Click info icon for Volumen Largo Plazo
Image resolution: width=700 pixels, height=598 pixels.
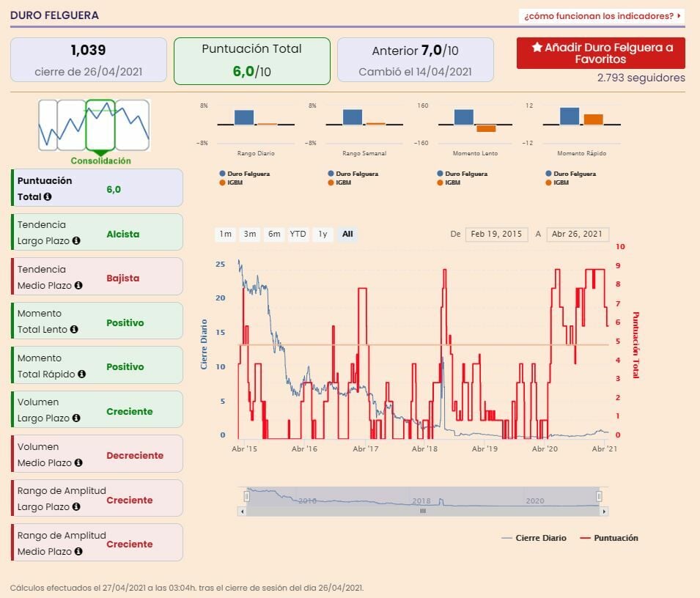click(x=76, y=418)
